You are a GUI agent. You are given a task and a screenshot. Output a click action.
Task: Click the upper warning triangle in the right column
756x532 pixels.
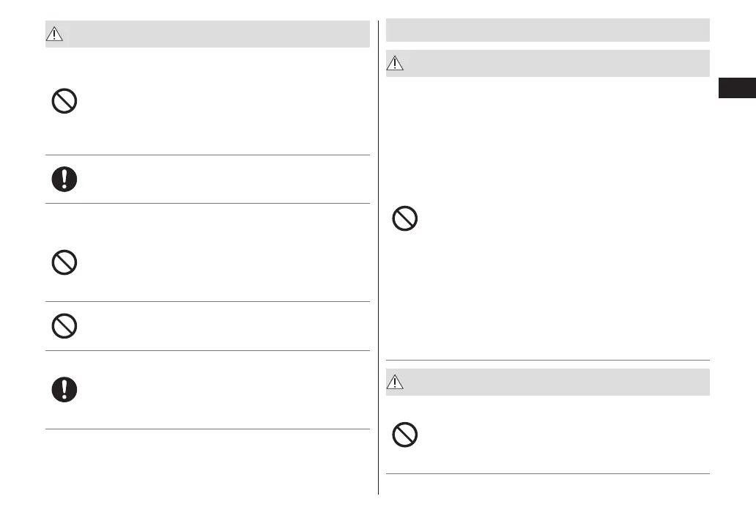coord(396,64)
